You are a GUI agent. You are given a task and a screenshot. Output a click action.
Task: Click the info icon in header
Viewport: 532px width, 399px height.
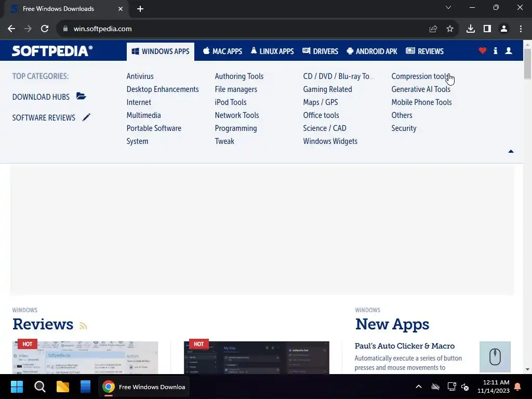pyautogui.click(x=495, y=51)
